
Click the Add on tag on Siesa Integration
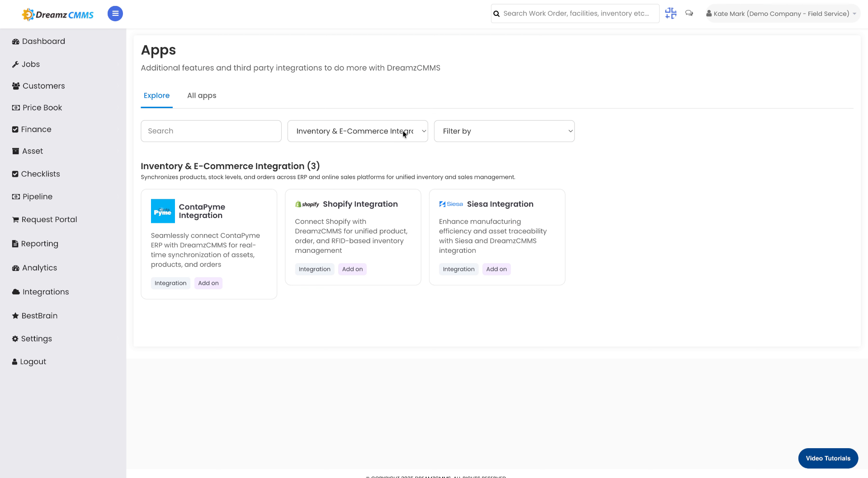[496, 269]
